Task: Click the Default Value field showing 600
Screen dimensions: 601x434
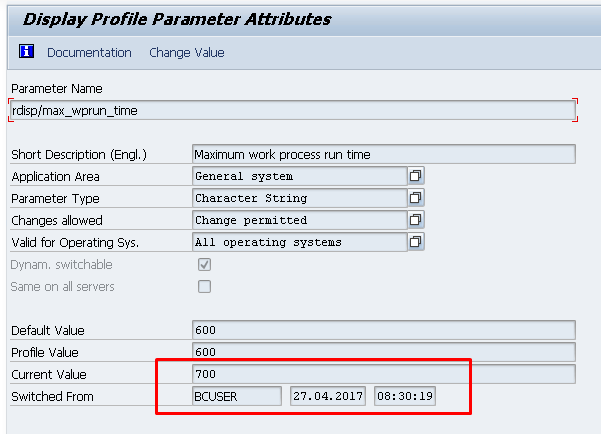Action: [x=384, y=330]
